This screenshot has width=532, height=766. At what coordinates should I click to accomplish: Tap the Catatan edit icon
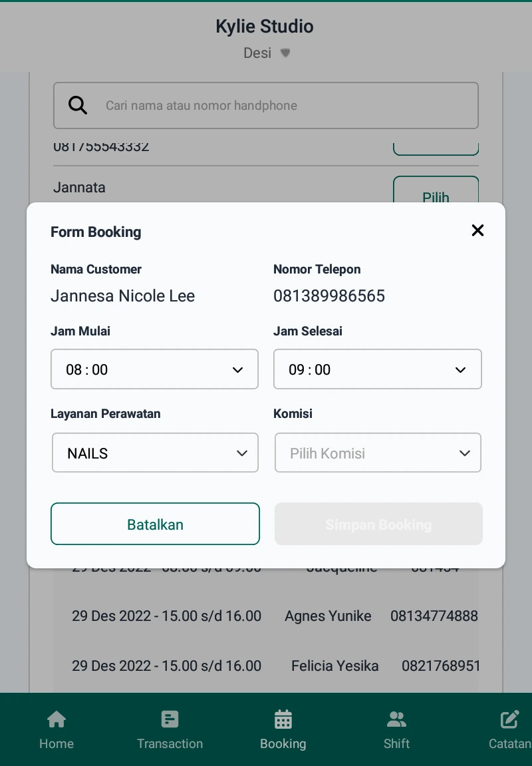pyautogui.click(x=509, y=719)
